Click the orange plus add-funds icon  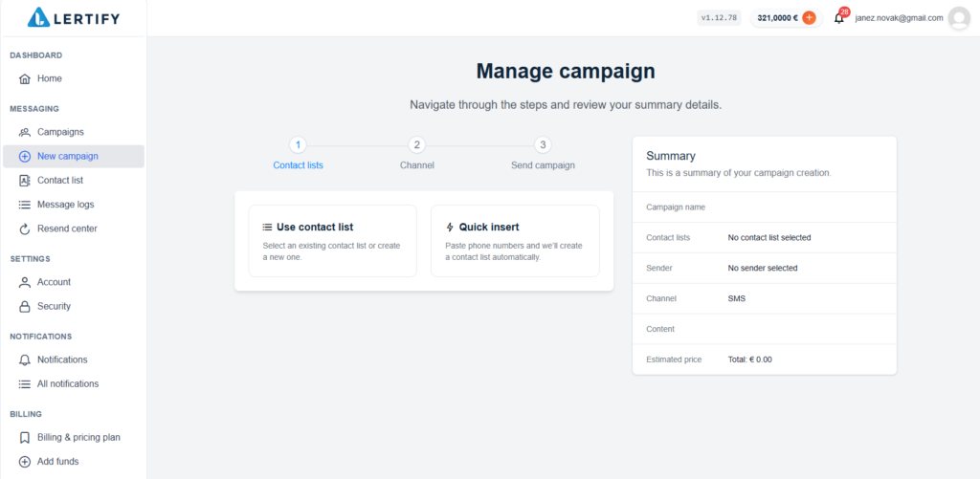[x=809, y=17]
